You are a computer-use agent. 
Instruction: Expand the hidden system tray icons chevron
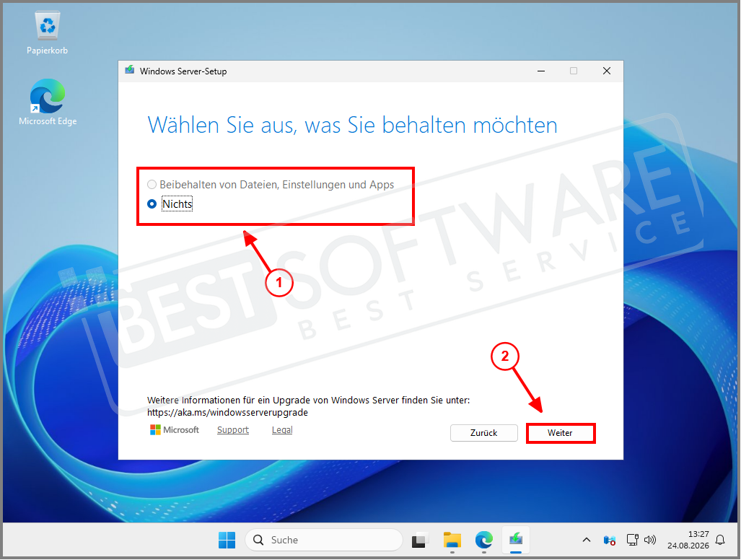587,540
